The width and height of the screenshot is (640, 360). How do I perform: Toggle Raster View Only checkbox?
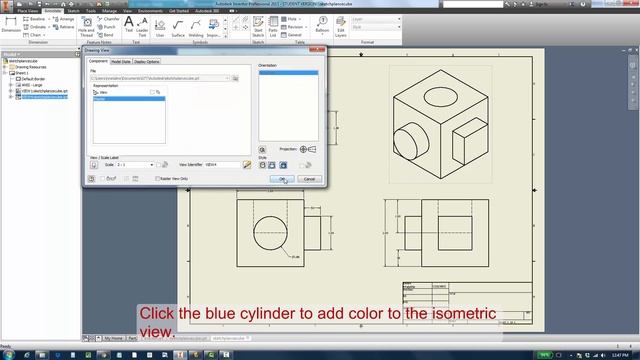click(158, 179)
